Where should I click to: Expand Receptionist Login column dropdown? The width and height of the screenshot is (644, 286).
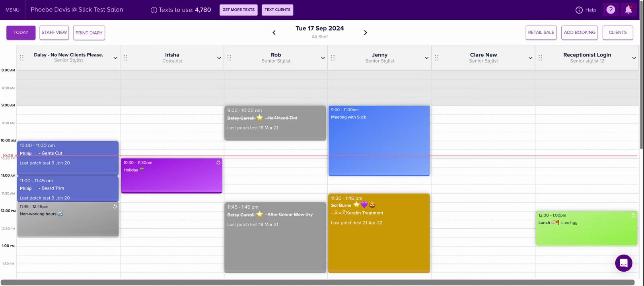tap(634, 58)
